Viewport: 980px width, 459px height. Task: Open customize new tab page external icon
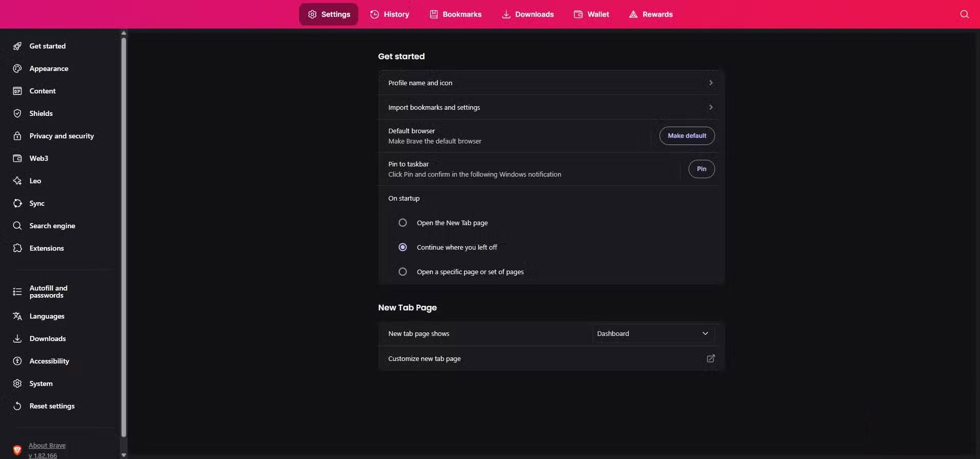(710, 358)
